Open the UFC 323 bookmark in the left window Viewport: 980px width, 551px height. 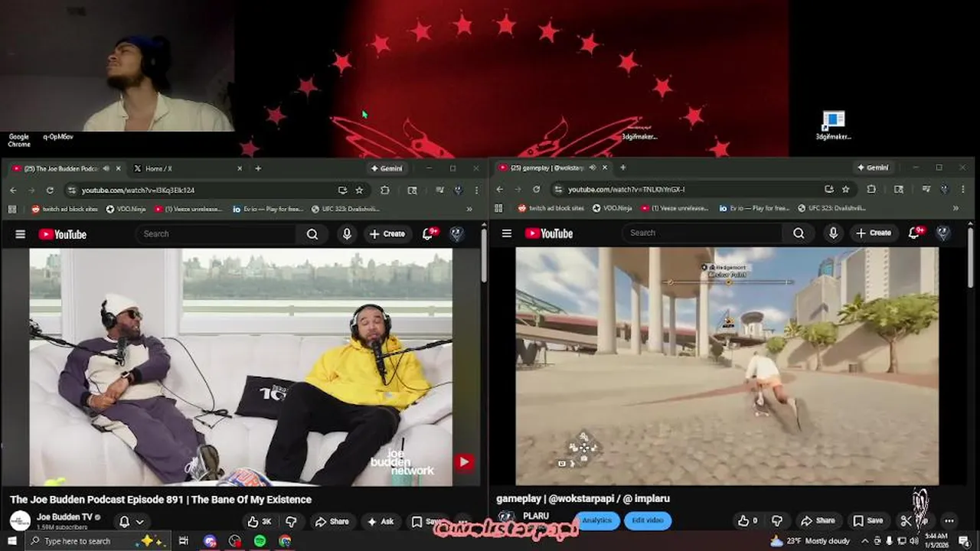(x=345, y=209)
